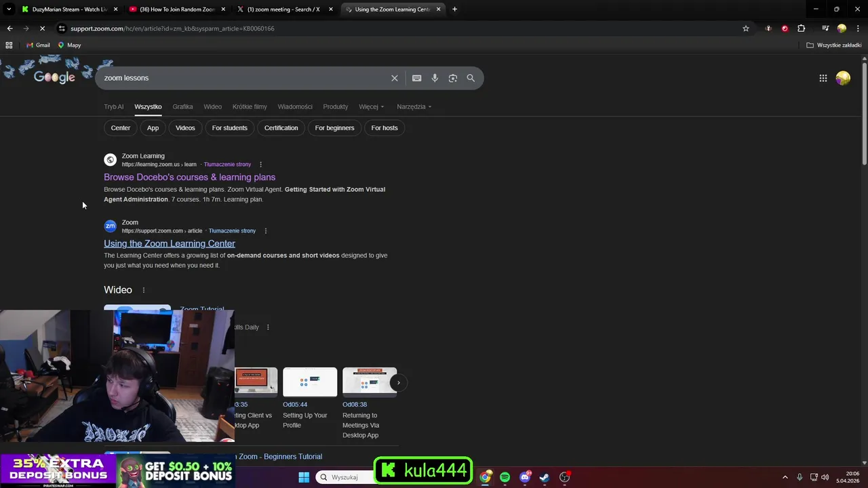Jump to the Od05:44 video moment
Screen dimensions: 868x488
[295, 405]
